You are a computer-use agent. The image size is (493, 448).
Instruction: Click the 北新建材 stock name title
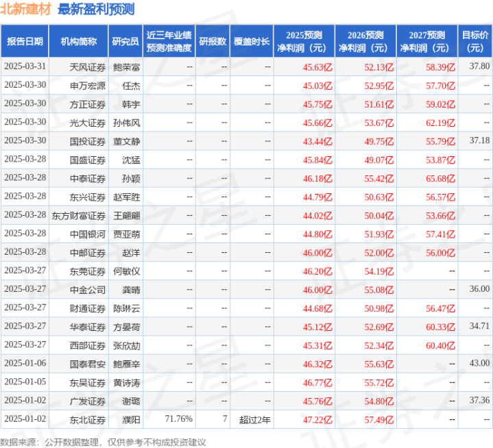pyautogui.click(x=25, y=9)
